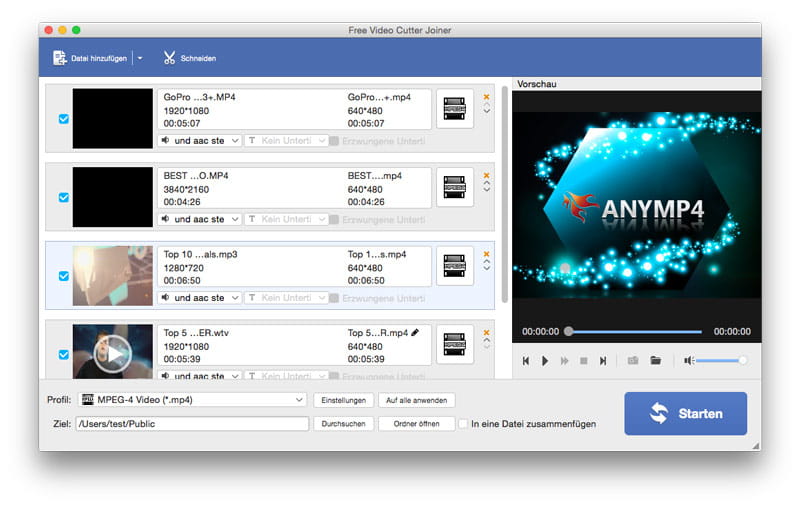Click the BEST....mp4 output name

(x=374, y=175)
